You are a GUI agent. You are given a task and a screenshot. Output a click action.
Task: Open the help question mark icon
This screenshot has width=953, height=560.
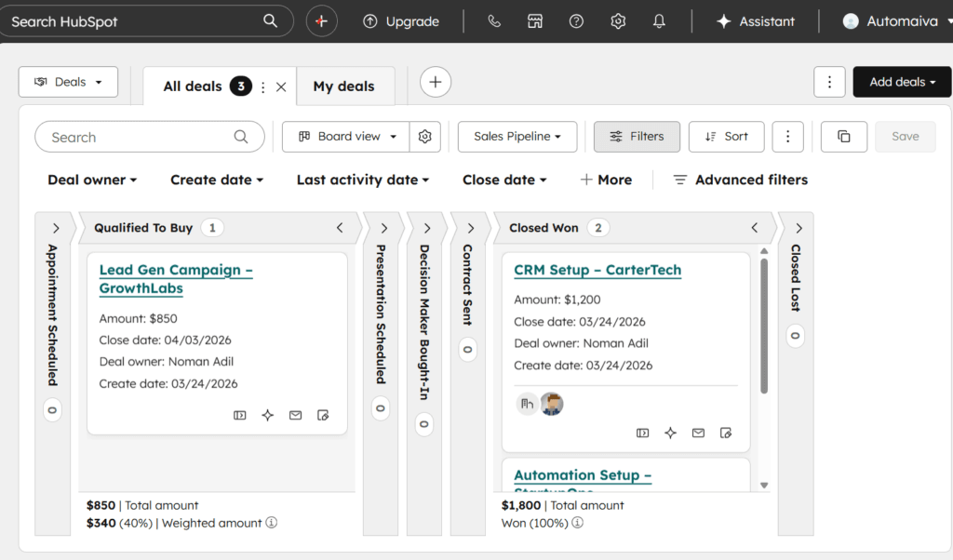click(x=576, y=20)
